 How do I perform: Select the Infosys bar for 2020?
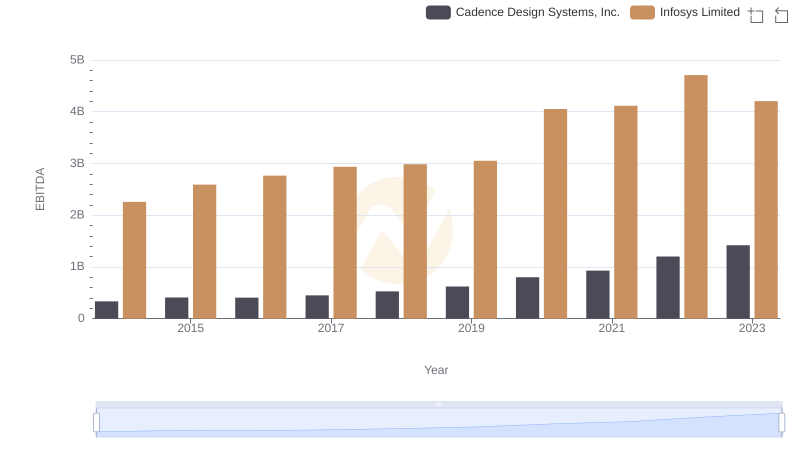click(555, 214)
